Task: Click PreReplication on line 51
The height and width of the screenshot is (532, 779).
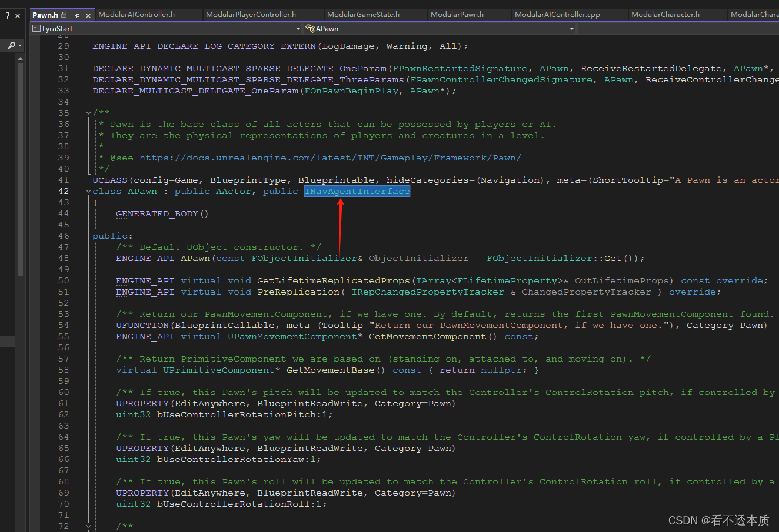Action: point(298,292)
